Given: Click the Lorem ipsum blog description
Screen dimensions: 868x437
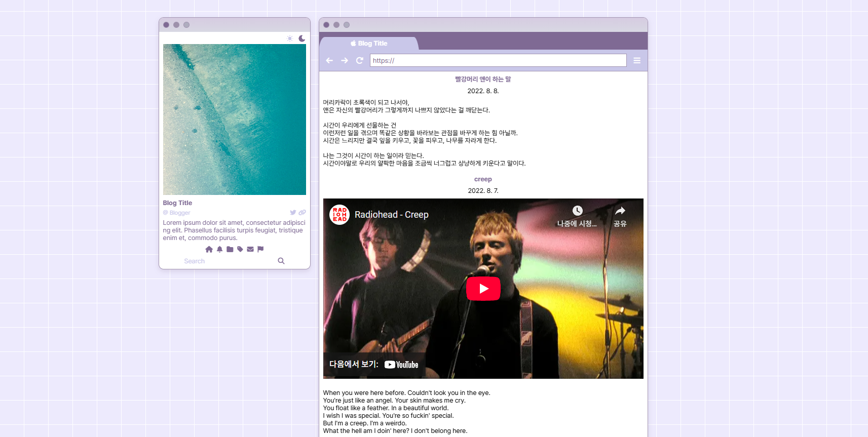Looking at the screenshot, I should click(234, 230).
